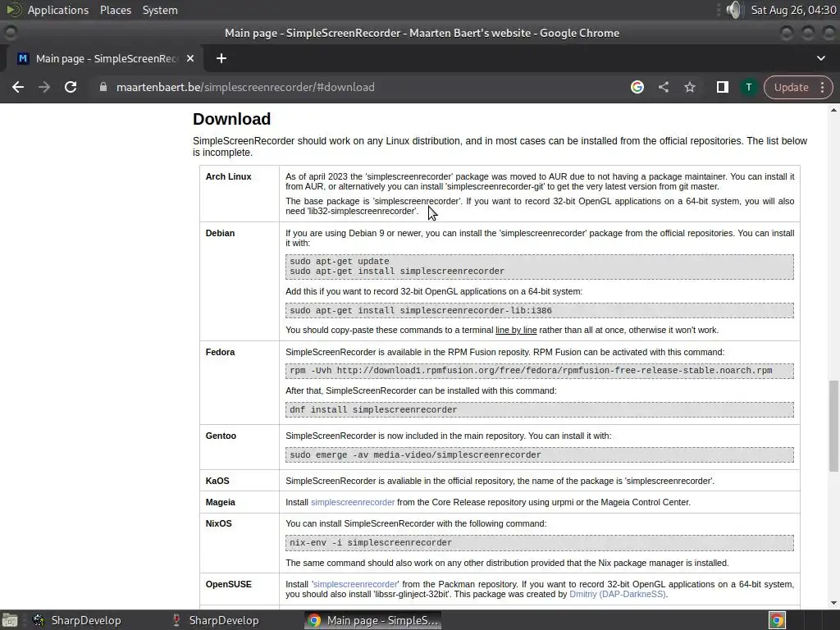
Task: Click the scrollbar down arrow
Action: tap(833, 603)
